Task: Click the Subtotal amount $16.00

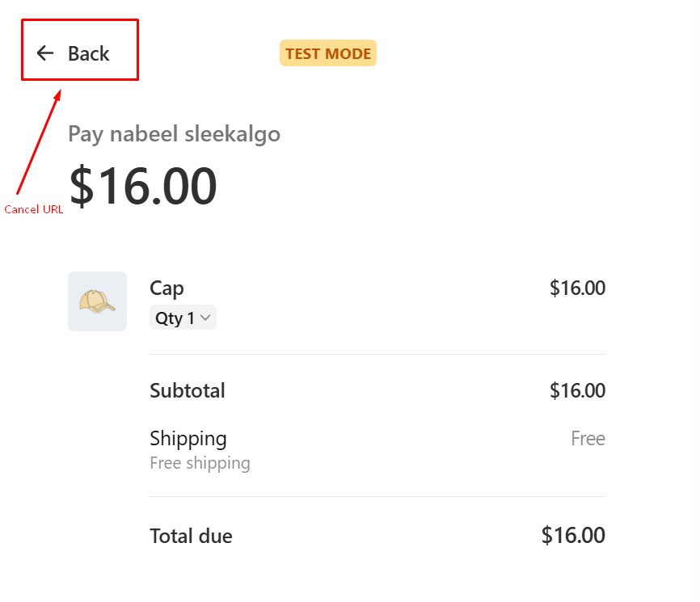Action: [577, 391]
